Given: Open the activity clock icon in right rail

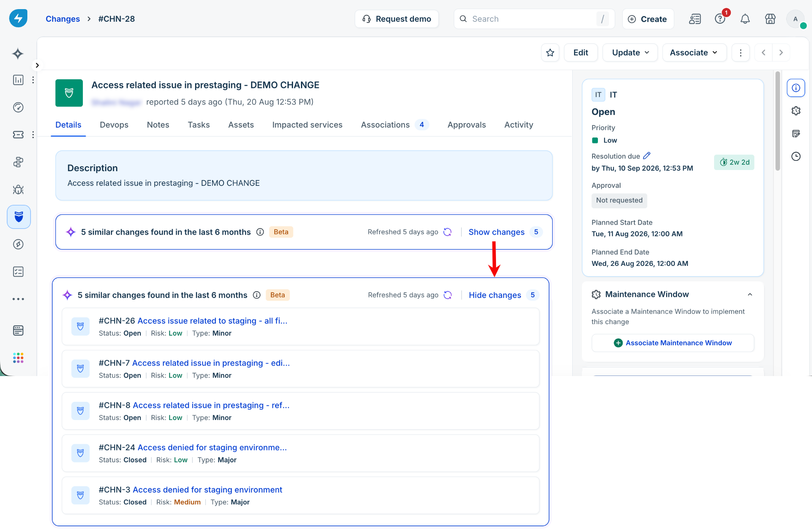Looking at the screenshot, I should coord(796,157).
